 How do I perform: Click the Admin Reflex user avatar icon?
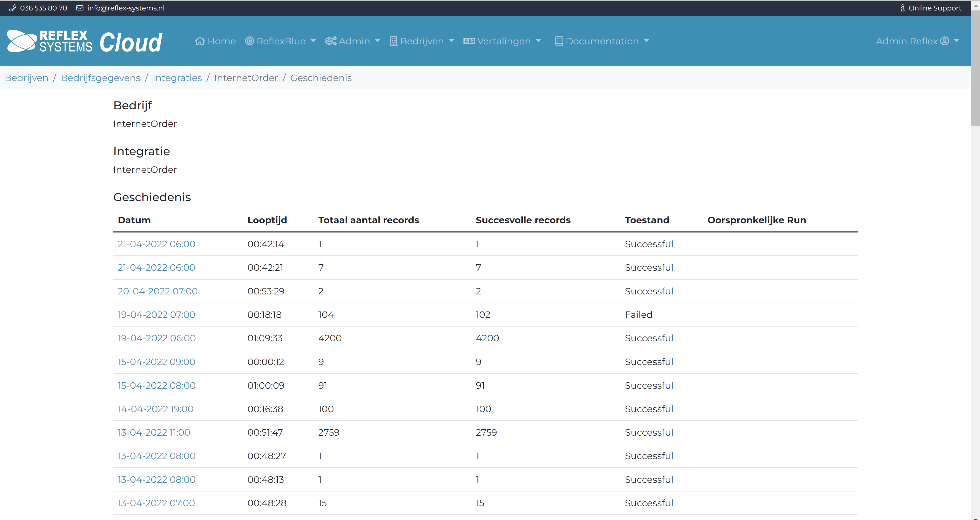(945, 41)
